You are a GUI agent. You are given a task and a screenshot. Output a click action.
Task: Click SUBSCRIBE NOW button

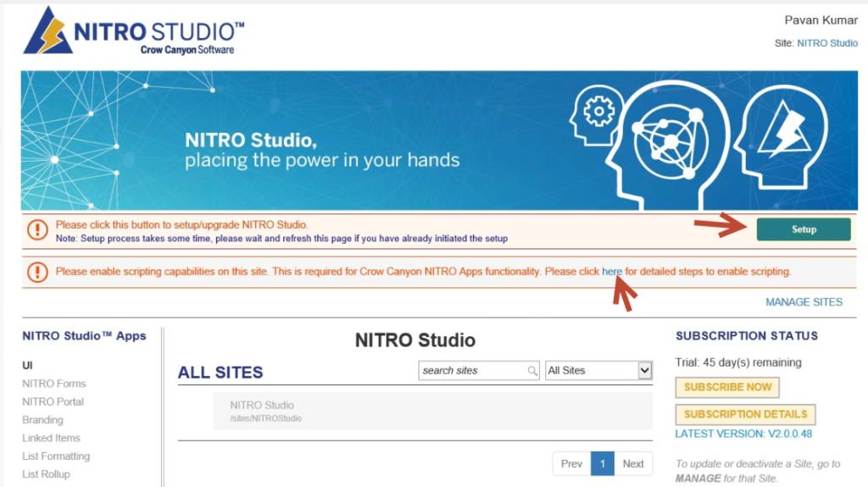[x=727, y=387]
